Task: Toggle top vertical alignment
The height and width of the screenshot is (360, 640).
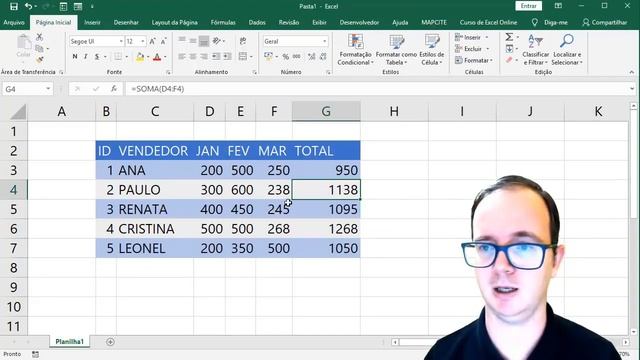Action: (x=182, y=40)
